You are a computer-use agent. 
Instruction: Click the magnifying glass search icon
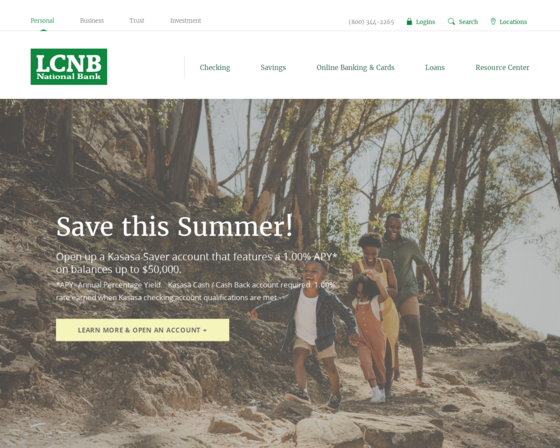point(451,21)
